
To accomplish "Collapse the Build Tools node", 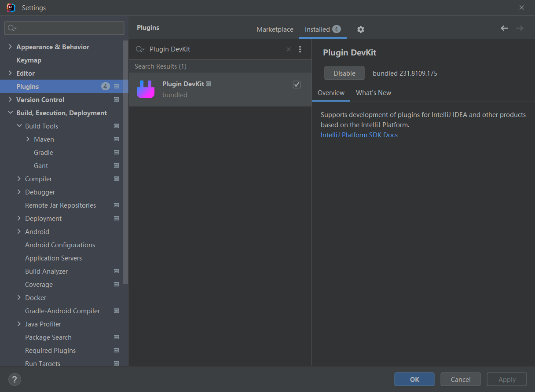I will pyautogui.click(x=19, y=126).
